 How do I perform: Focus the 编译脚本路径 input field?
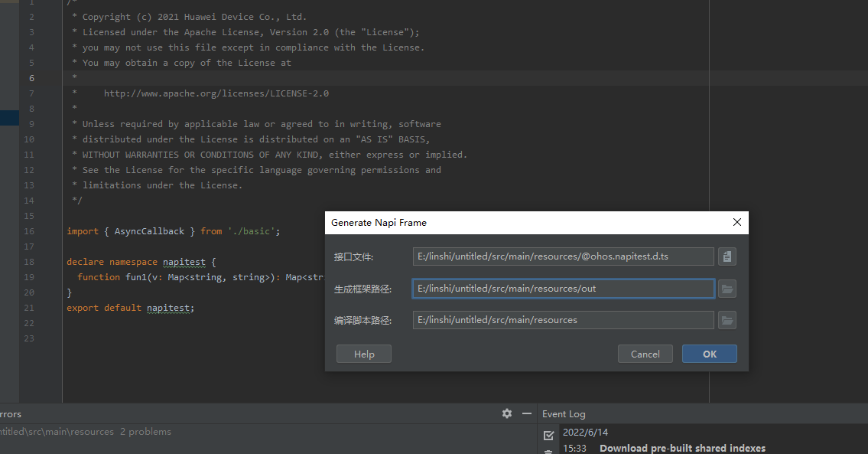(x=563, y=320)
